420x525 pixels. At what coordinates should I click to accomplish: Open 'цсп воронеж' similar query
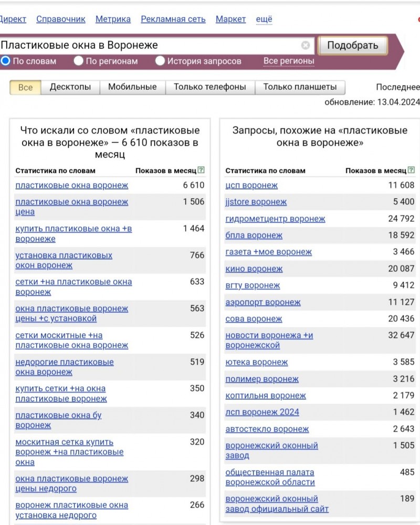pyautogui.click(x=251, y=185)
